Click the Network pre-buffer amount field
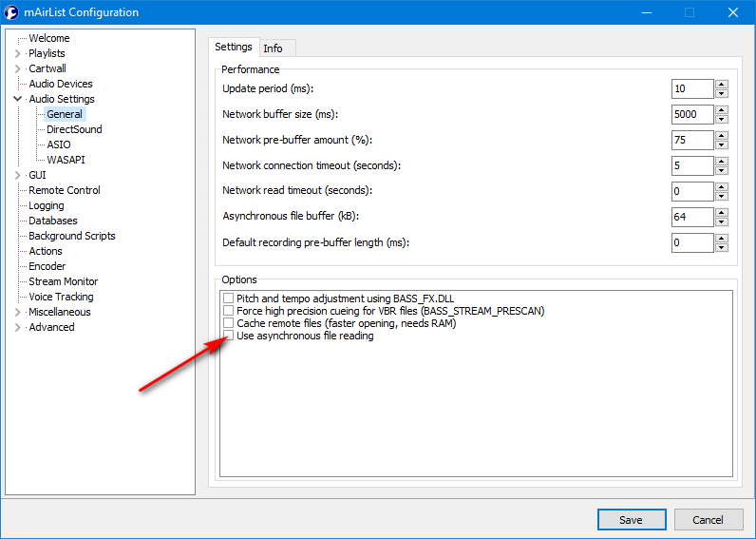 tap(692, 140)
